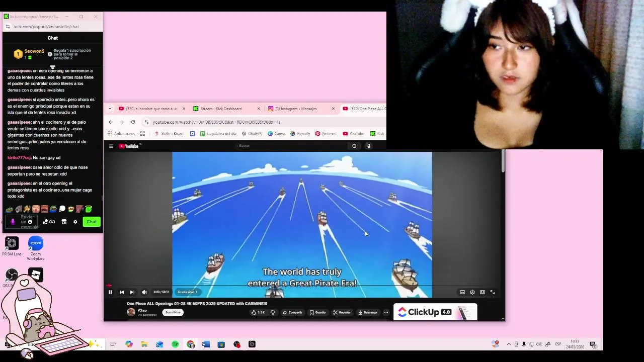Screen dimensions: 644x362
Task: Open ChatGPT bookmark
Action: point(252,134)
